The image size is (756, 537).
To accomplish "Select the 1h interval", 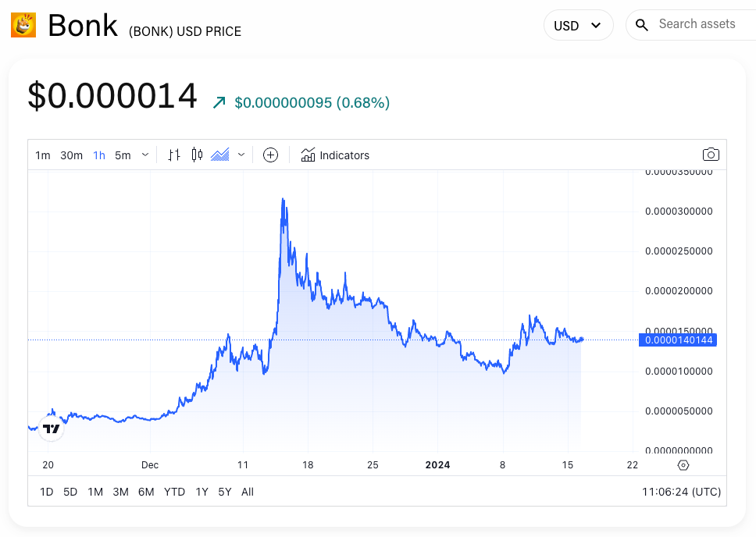I will tap(99, 155).
